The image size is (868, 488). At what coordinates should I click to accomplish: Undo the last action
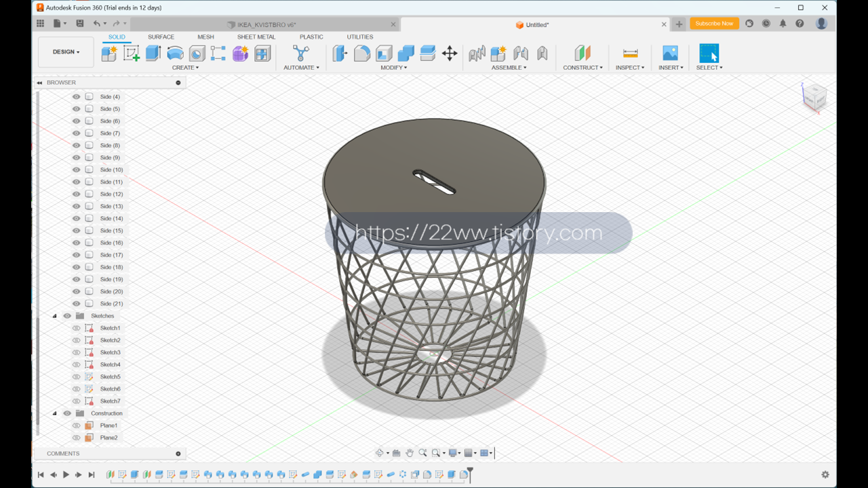click(96, 24)
